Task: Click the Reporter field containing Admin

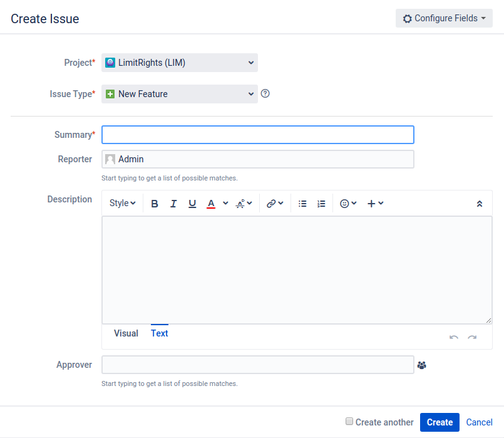Action: pos(258,159)
